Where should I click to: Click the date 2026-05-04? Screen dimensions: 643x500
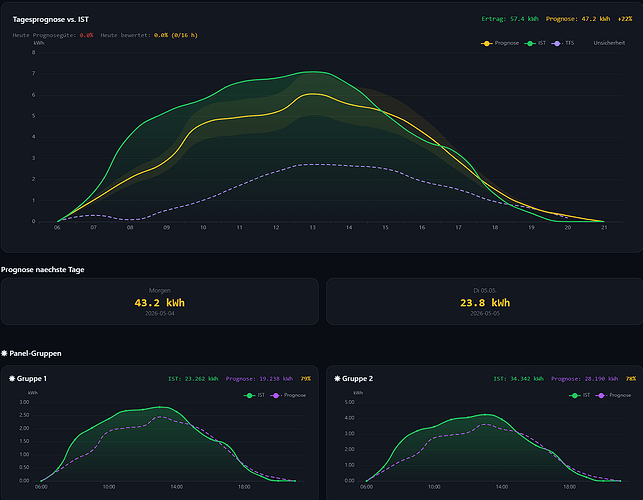[x=160, y=313]
